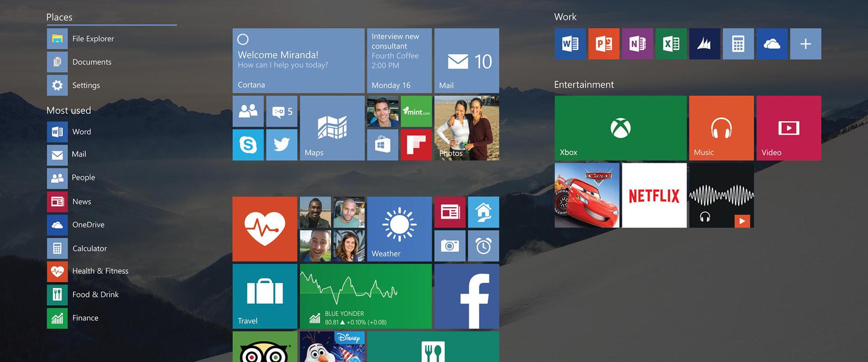Open OneNote tile in Work group
This screenshot has width=868, height=362.
click(x=637, y=44)
